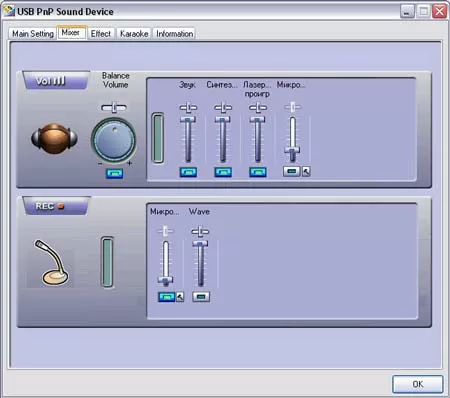Click the Звук volume fader

[x=188, y=119]
